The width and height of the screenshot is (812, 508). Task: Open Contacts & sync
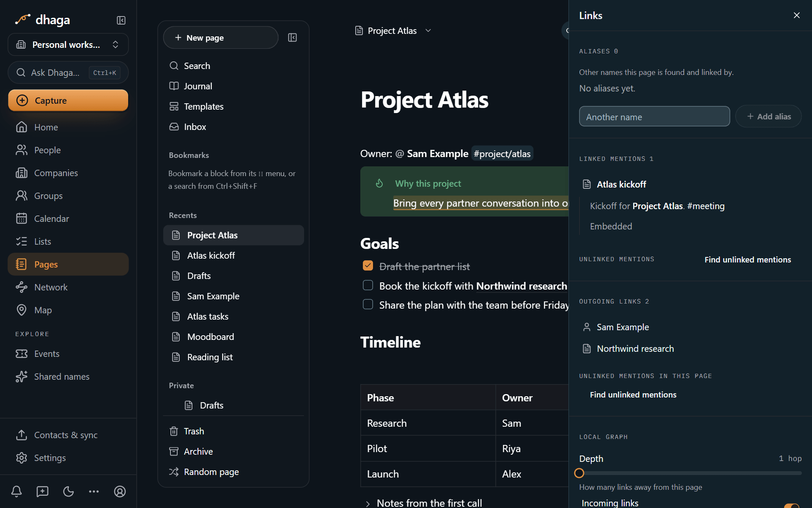pos(68,435)
